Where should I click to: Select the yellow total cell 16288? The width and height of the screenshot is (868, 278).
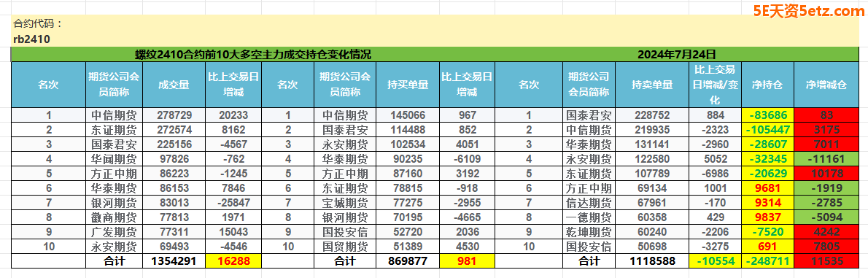[x=233, y=260]
